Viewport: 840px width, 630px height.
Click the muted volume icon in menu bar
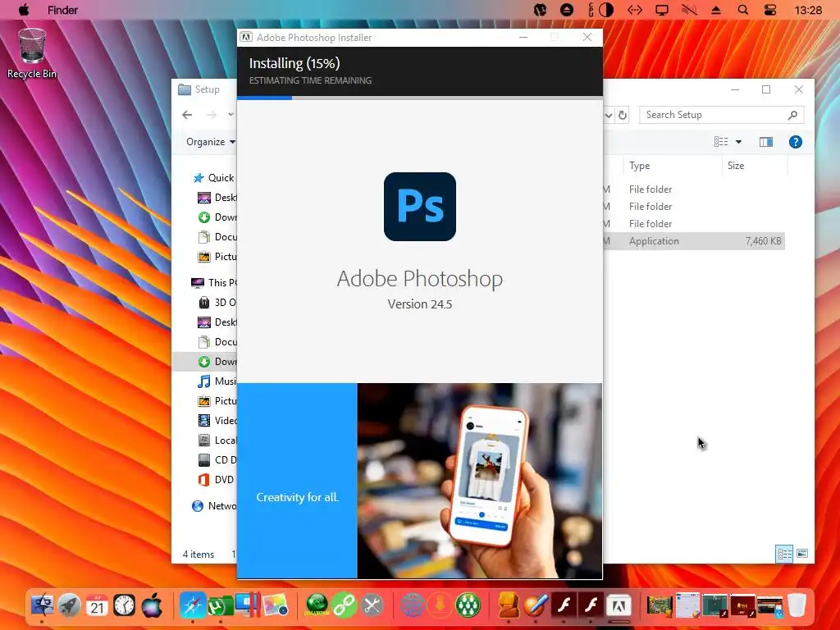[689, 10]
